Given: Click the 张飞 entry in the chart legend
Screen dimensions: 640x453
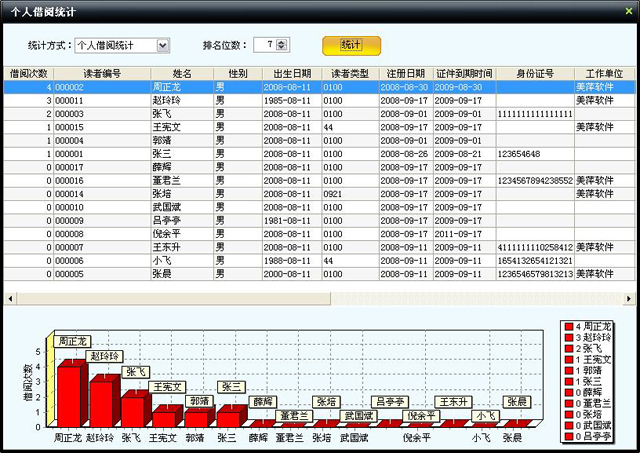Looking at the screenshot, I should [x=593, y=349].
